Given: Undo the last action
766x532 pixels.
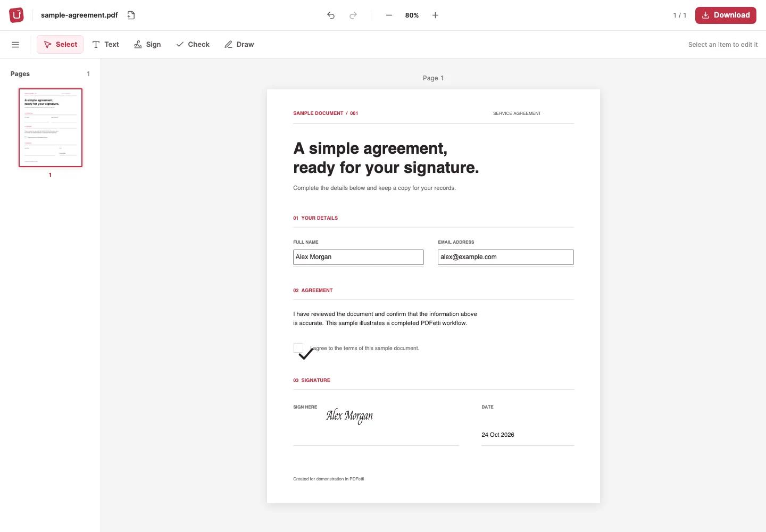Looking at the screenshot, I should [331, 15].
